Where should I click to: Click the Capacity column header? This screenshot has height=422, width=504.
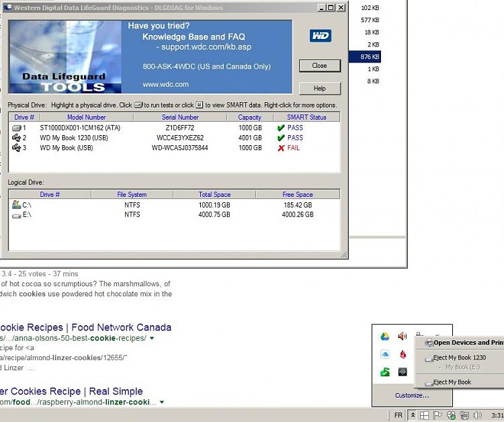(250, 118)
